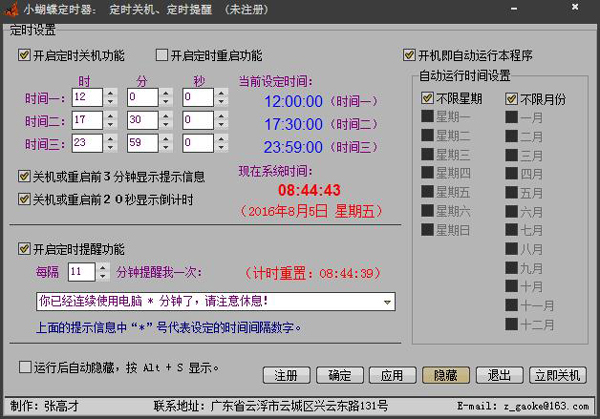The width and height of the screenshot is (600, 419).
Task: Check the 星期四 box
Action: (427, 173)
